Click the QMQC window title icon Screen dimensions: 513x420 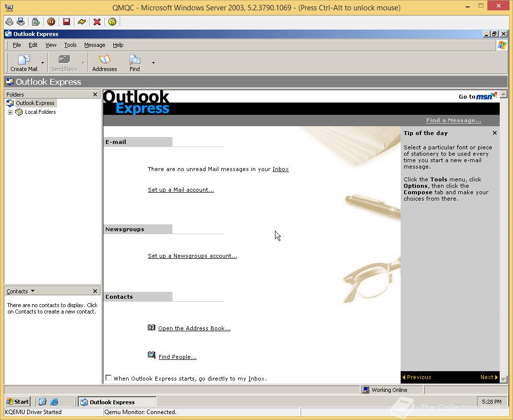point(9,7)
